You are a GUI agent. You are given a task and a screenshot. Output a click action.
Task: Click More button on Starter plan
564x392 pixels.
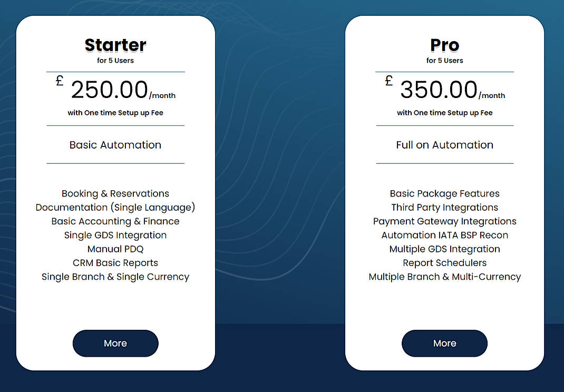pos(115,343)
